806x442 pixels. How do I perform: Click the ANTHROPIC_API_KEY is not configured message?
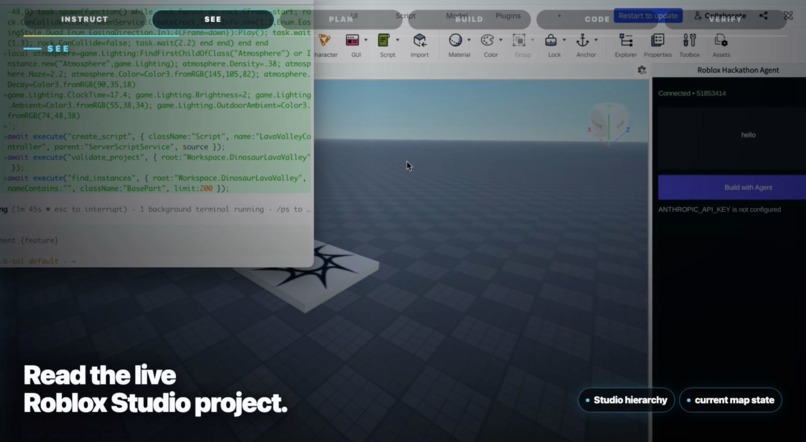coord(720,210)
